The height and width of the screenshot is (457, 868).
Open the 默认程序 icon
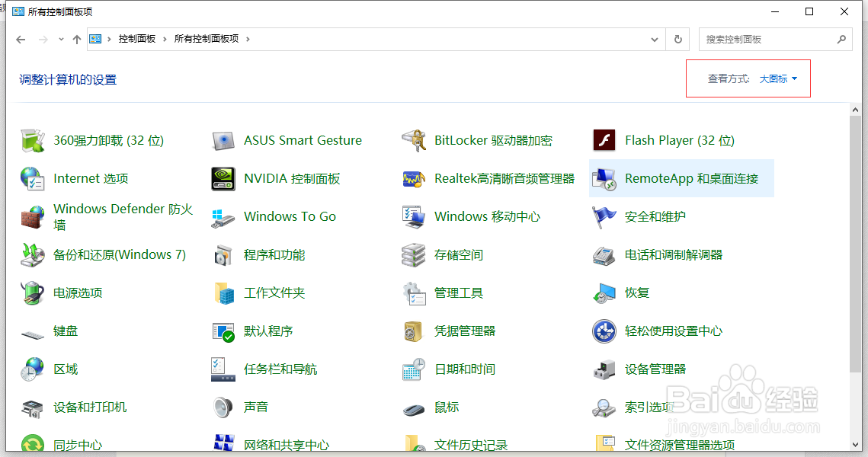(223, 331)
